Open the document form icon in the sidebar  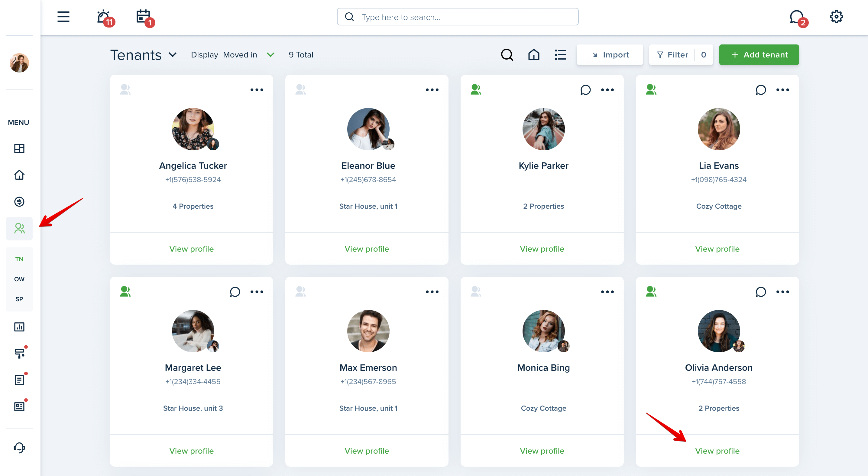(20, 380)
